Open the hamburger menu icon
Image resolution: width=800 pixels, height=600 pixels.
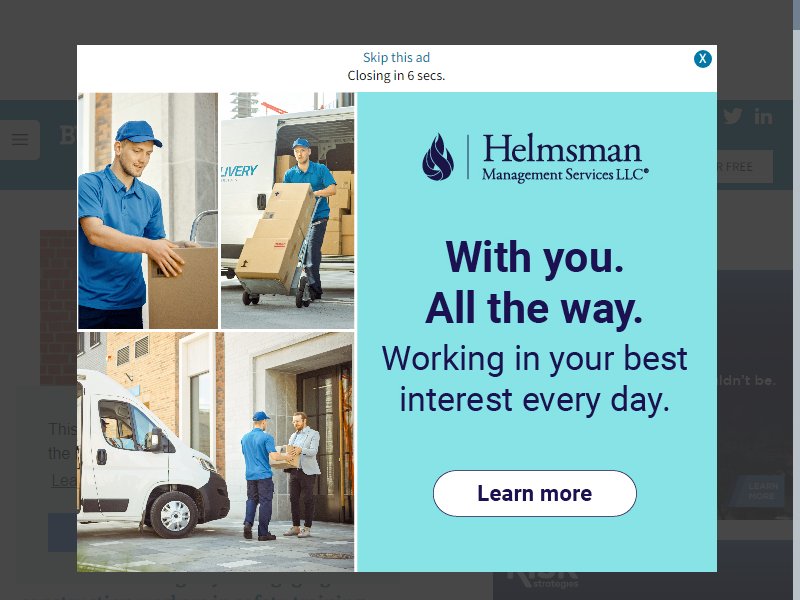(x=20, y=140)
